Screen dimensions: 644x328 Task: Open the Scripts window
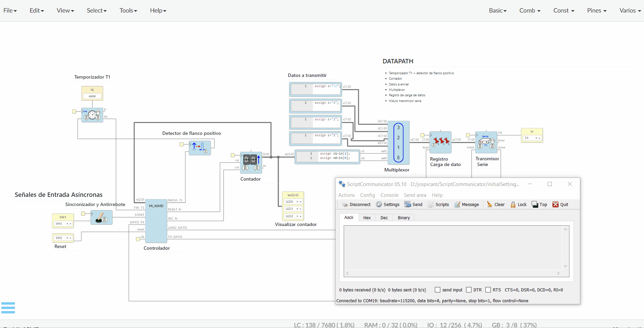pos(438,204)
